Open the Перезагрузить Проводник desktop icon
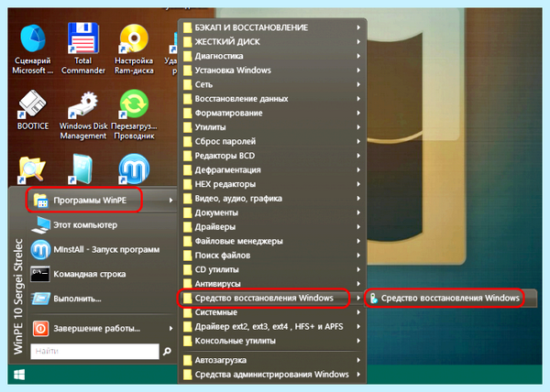 click(134, 114)
